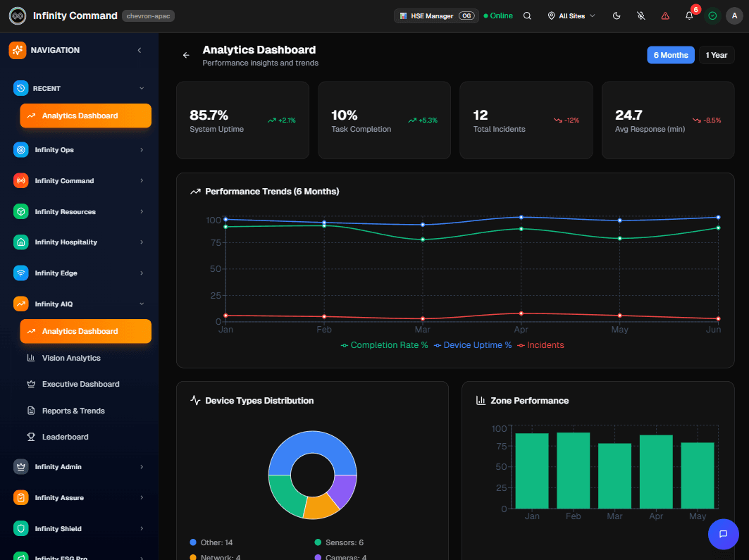Click the Online status indicator
The width and height of the screenshot is (749, 560).
pyautogui.click(x=497, y=15)
